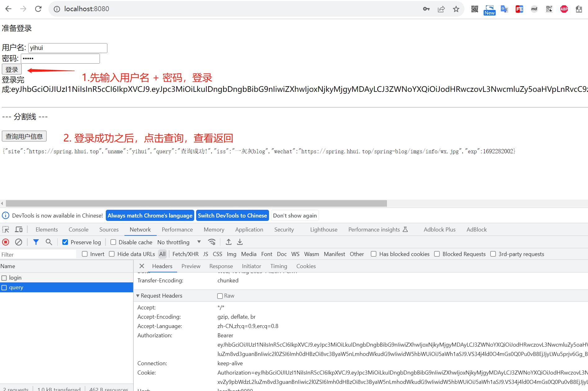Image resolution: width=588 pixels, height=391 pixels.
Task: Open the No throttling dropdown
Action: 179,242
